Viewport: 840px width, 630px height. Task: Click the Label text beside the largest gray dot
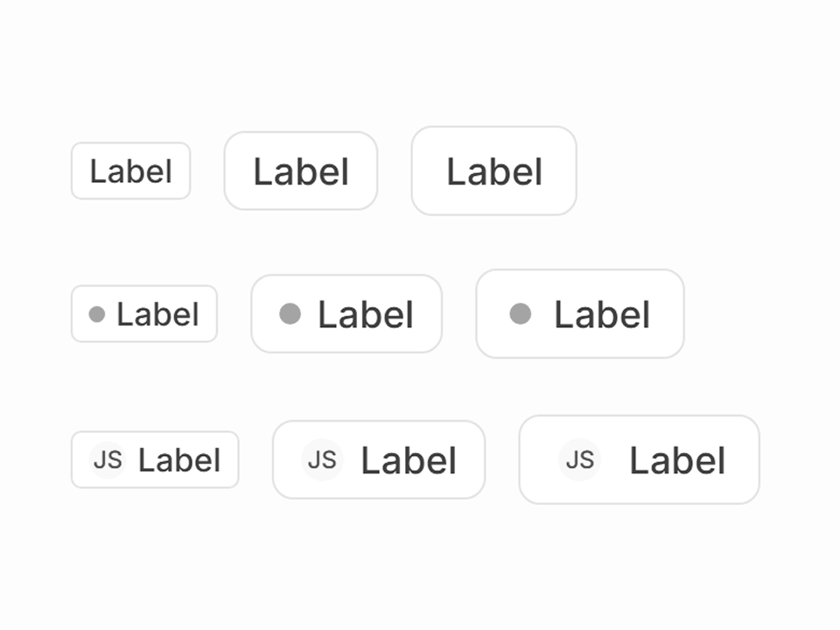602,315
